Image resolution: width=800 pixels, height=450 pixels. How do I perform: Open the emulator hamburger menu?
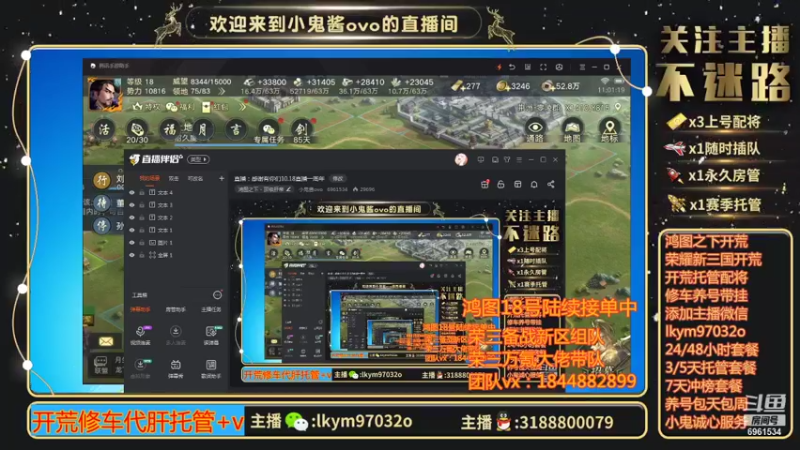click(x=582, y=67)
